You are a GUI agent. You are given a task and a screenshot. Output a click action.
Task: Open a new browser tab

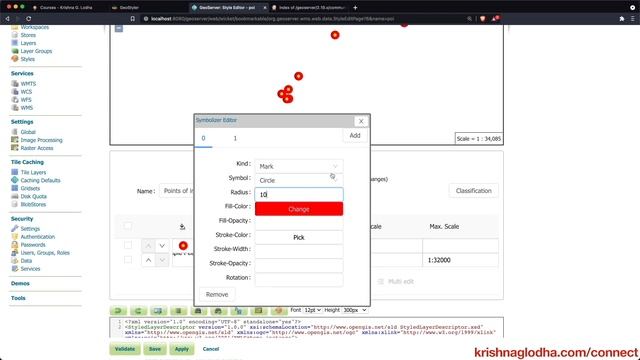(x=355, y=7)
